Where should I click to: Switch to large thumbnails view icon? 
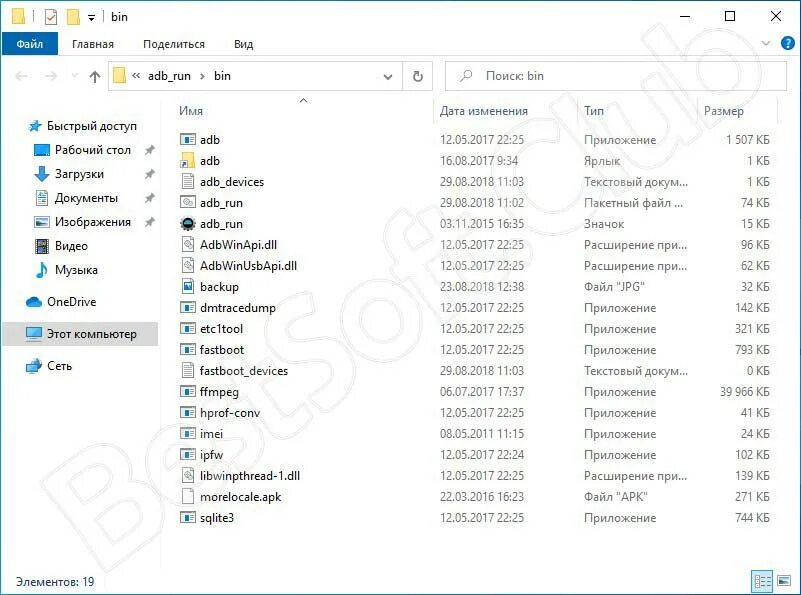784,581
